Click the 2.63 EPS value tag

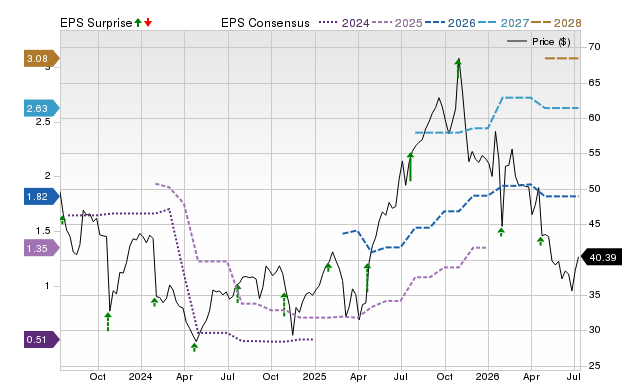pos(41,109)
